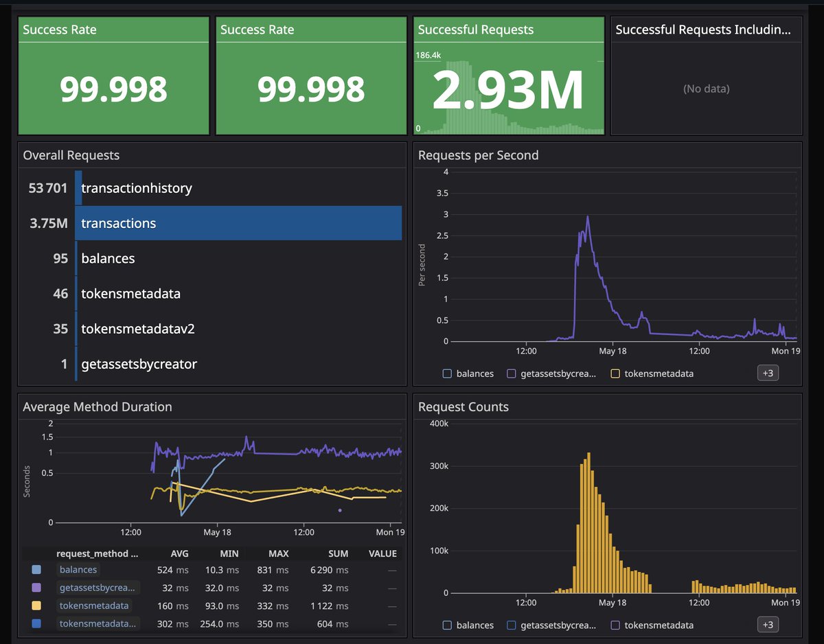Click the 10.3 ms minimum cell
The width and height of the screenshot is (824, 644).
tap(221, 570)
